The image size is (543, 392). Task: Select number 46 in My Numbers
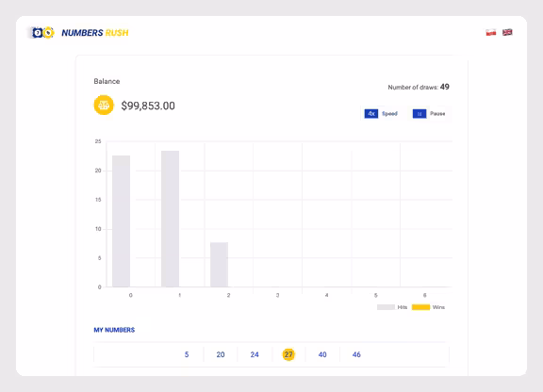click(x=356, y=354)
